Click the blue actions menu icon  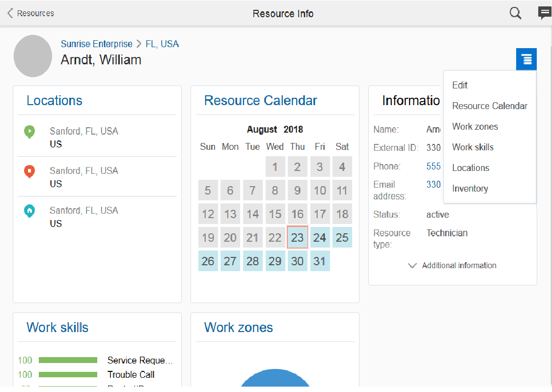(x=526, y=59)
